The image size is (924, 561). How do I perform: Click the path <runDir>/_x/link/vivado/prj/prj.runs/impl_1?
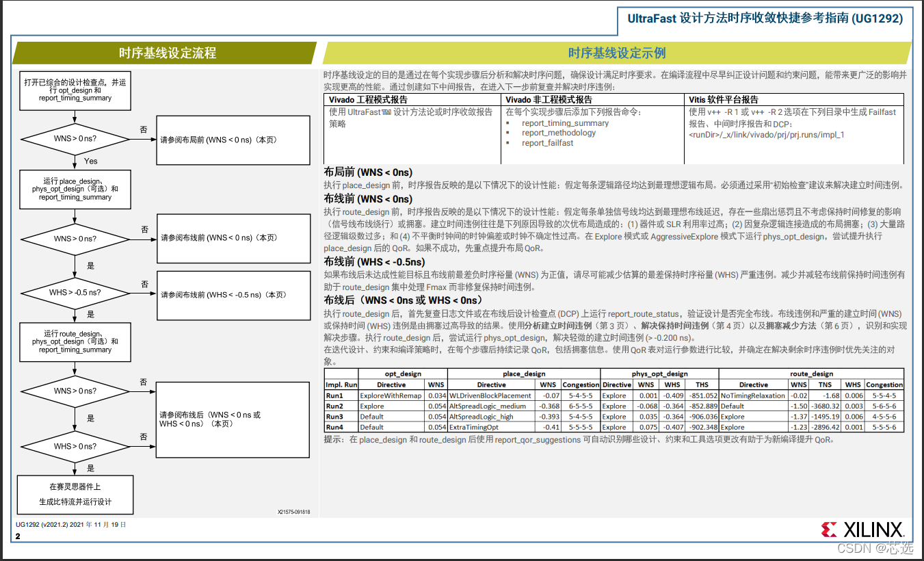coord(766,135)
